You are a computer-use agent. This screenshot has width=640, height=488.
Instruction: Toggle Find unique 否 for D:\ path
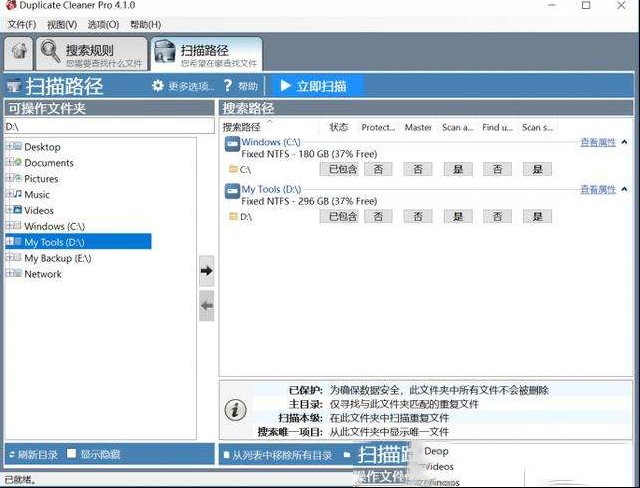497,216
